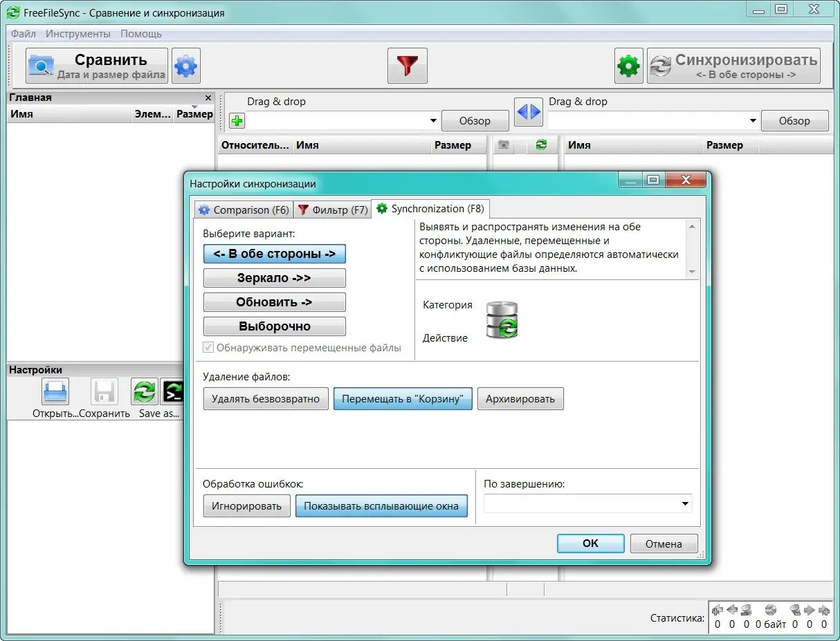Add folder pair with green plus icon
The image size is (840, 641).
[x=237, y=121]
